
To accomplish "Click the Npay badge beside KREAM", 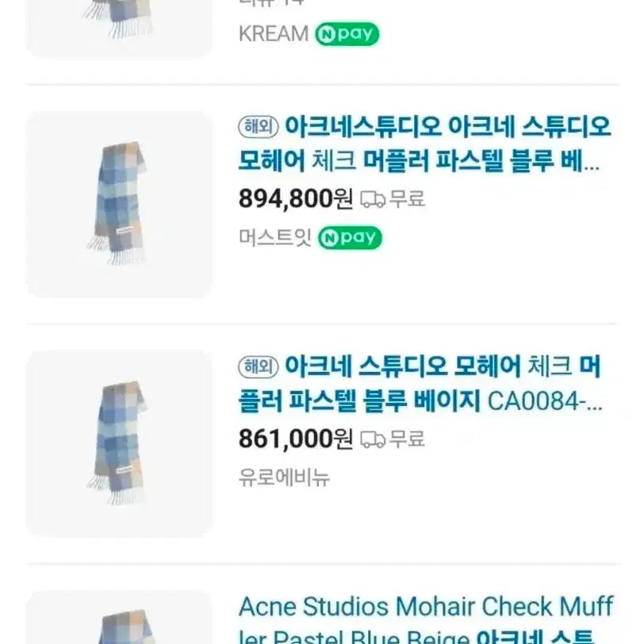I will tap(347, 34).
